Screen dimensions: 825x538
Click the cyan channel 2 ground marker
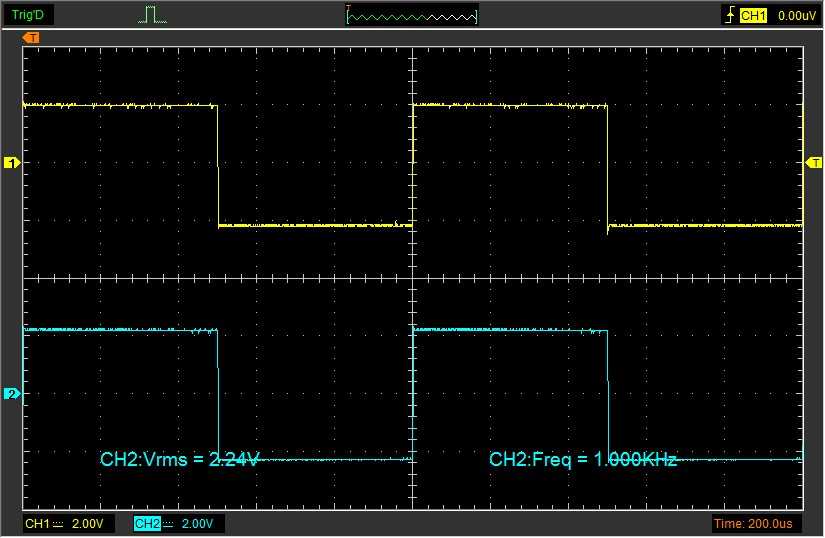(12, 393)
